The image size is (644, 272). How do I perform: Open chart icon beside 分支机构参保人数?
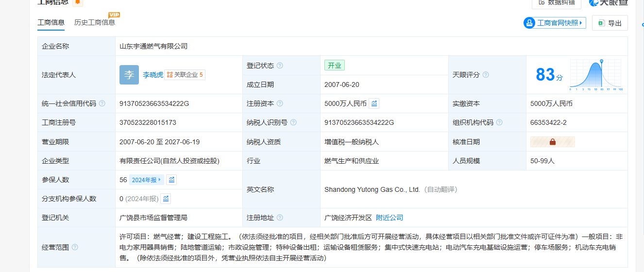click(x=166, y=199)
